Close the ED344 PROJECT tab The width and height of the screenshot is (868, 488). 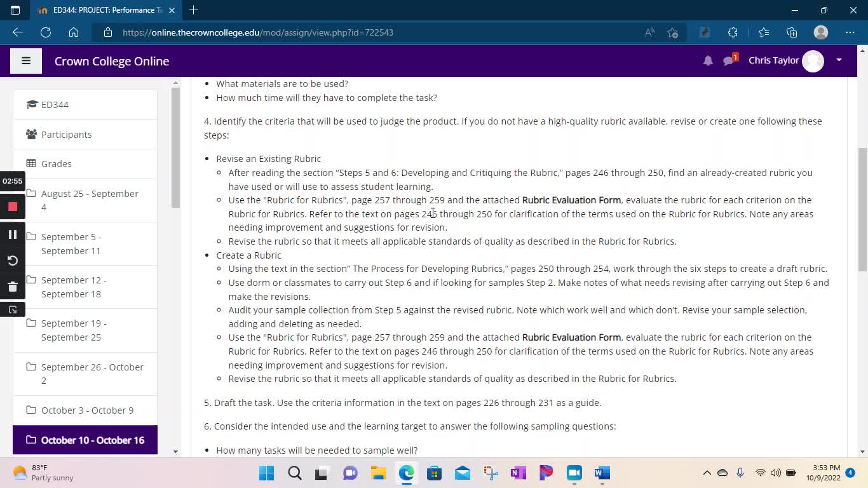click(172, 10)
